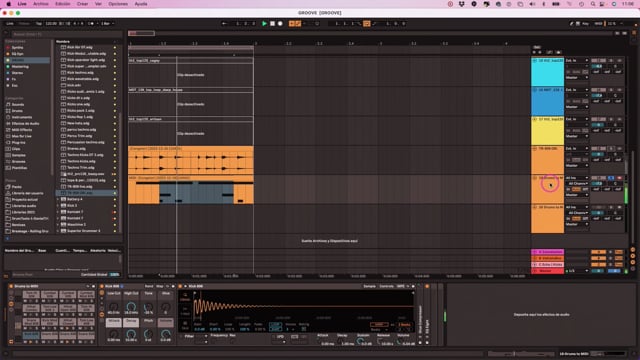The image size is (640, 360).
Task: Set monitor to Off on selected orange track
Action: [585, 189]
